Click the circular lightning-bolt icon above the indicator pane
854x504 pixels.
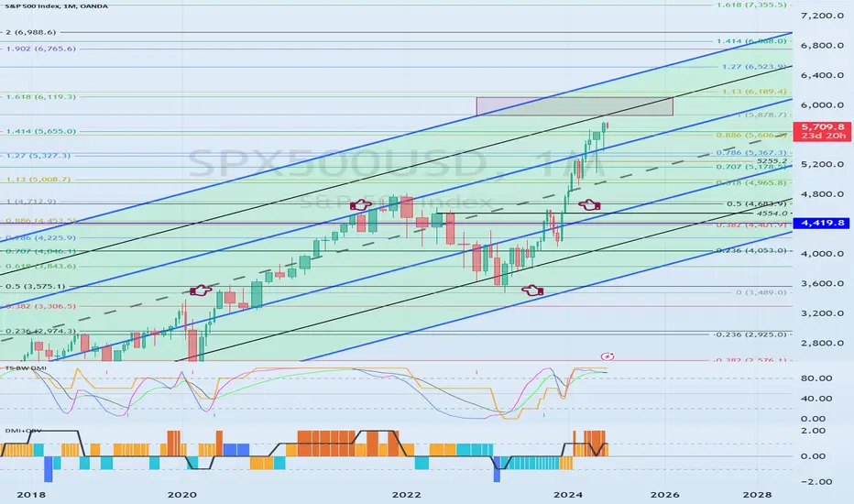point(608,356)
